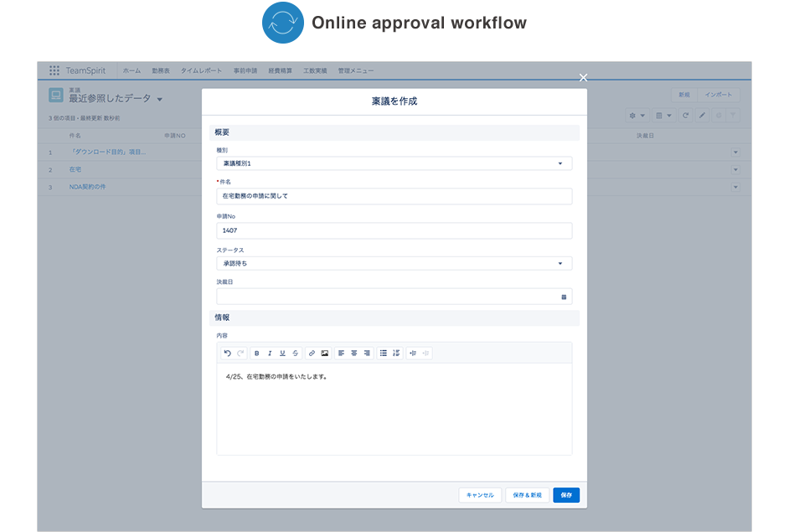
Task: Open the NDA契約の件 record link
Action: (x=88, y=187)
